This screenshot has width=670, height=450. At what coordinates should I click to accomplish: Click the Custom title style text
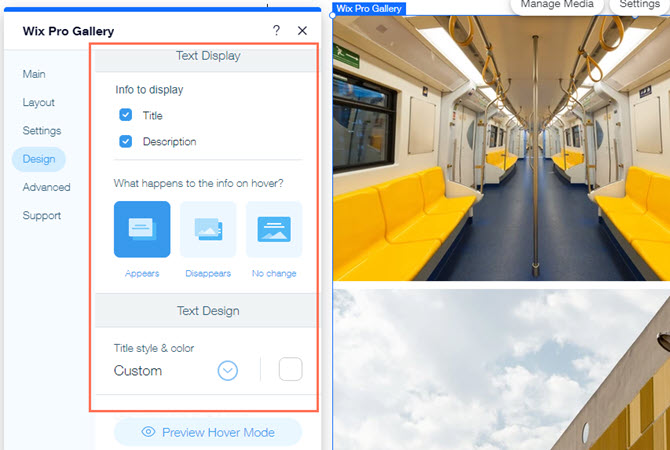(138, 371)
